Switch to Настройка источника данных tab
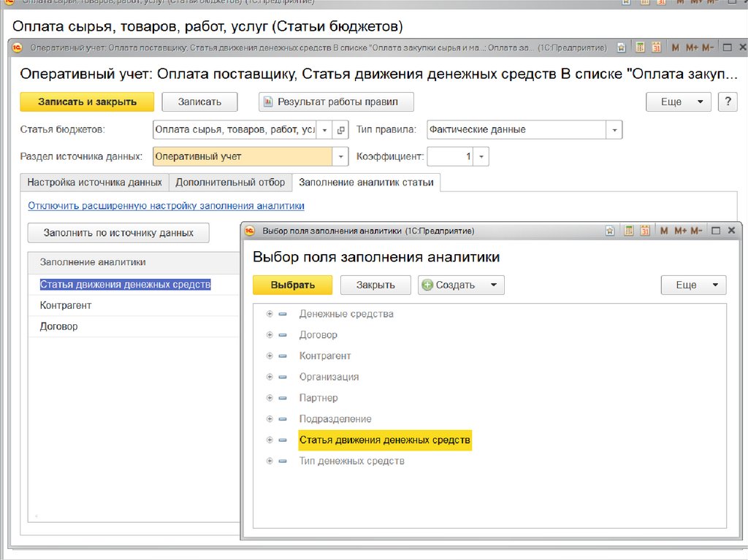Image resolution: width=748 pixels, height=560 pixels. click(x=94, y=183)
